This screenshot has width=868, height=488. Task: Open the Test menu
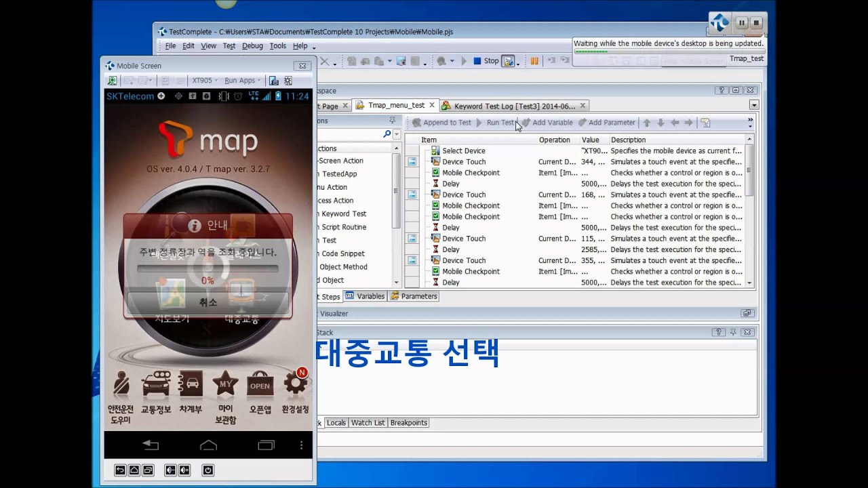pos(229,46)
